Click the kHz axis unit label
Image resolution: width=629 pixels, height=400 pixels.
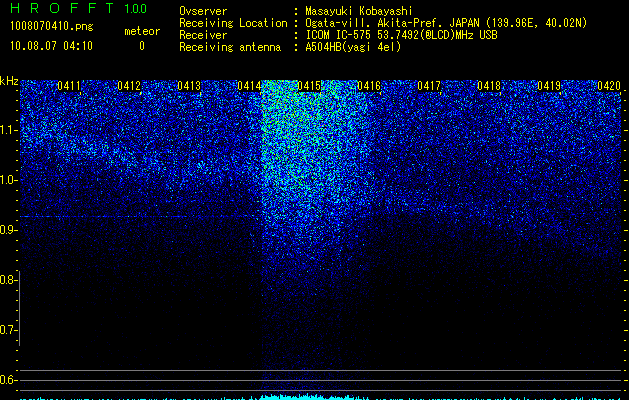coord(9,81)
